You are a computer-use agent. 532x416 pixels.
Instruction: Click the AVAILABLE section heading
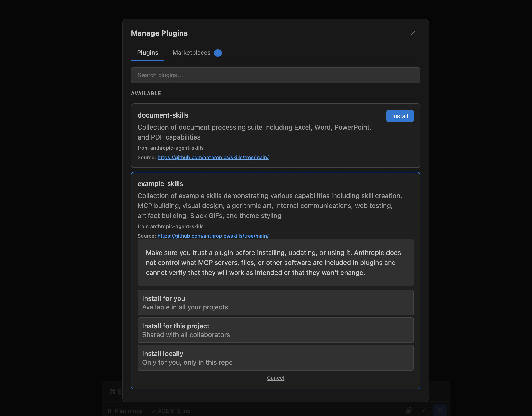[146, 93]
